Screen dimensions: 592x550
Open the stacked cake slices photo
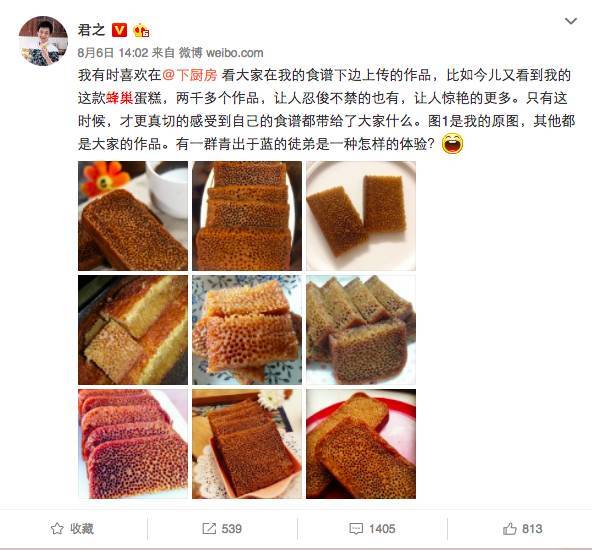pyautogui.click(x=247, y=216)
